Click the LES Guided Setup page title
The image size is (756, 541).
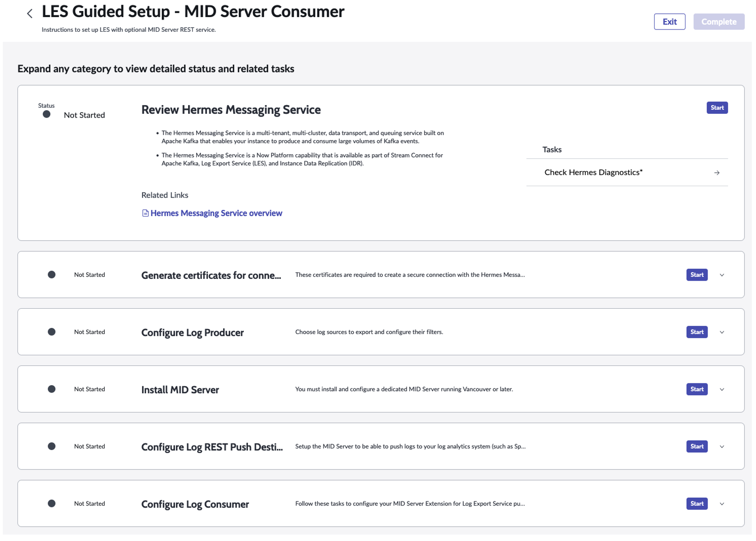tap(193, 12)
